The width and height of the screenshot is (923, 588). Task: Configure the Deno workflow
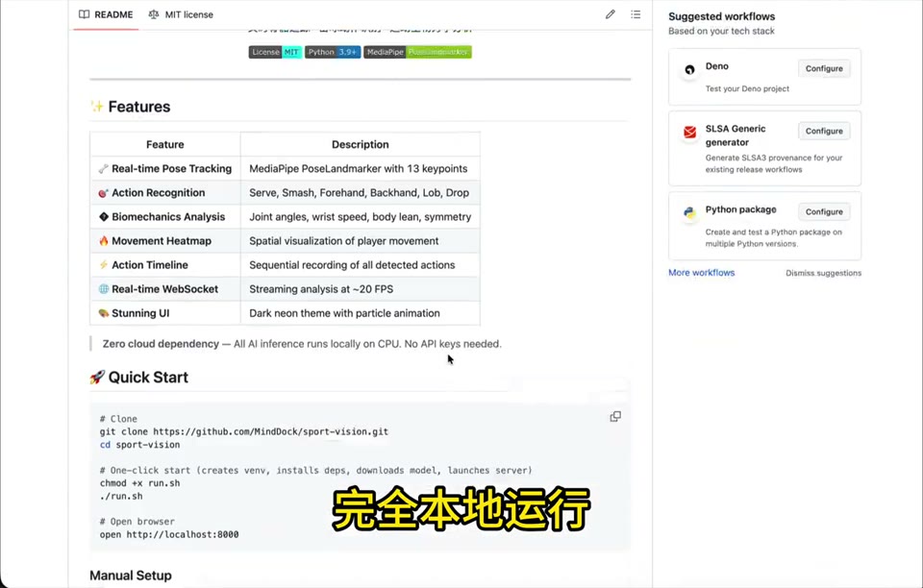824,69
